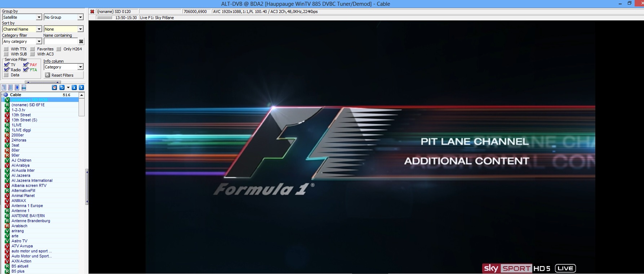644x274 pixels.
Task: Open the Channel Name sort dropdown
Action: [39, 29]
